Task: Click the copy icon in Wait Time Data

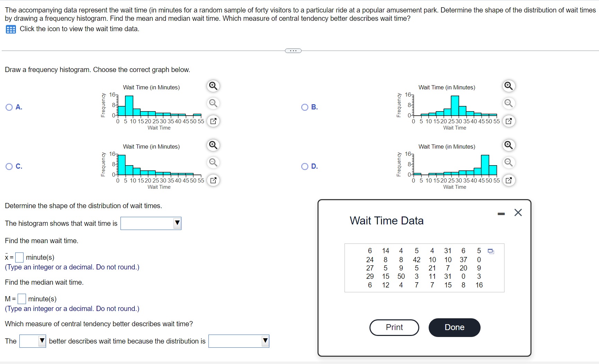Action: [491, 251]
